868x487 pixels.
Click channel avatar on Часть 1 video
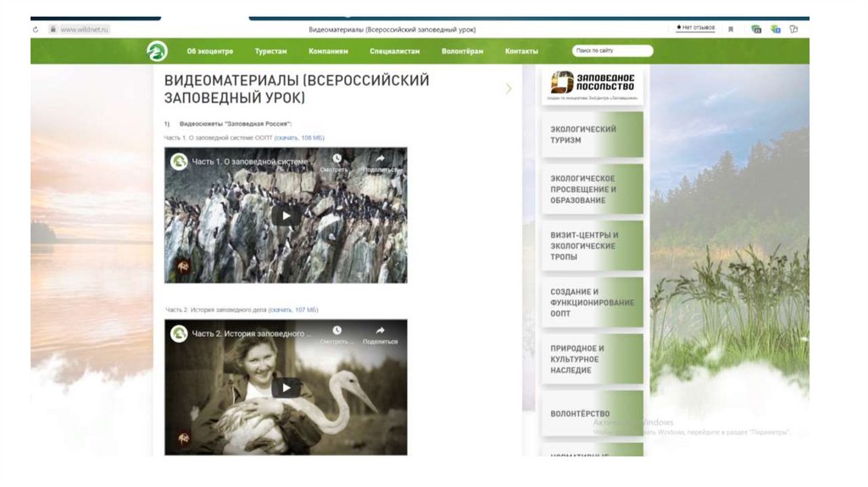point(179,162)
